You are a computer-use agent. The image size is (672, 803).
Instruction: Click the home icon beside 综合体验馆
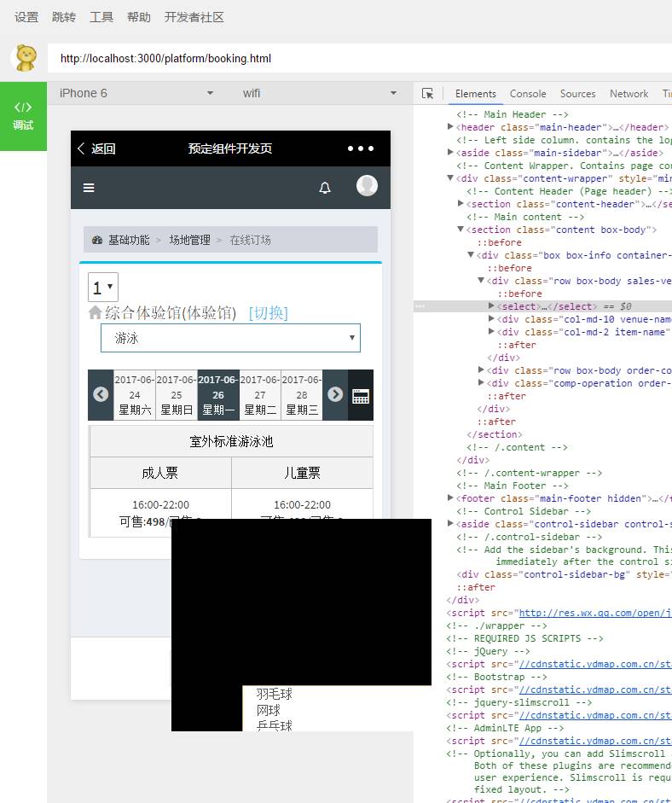pos(96,312)
